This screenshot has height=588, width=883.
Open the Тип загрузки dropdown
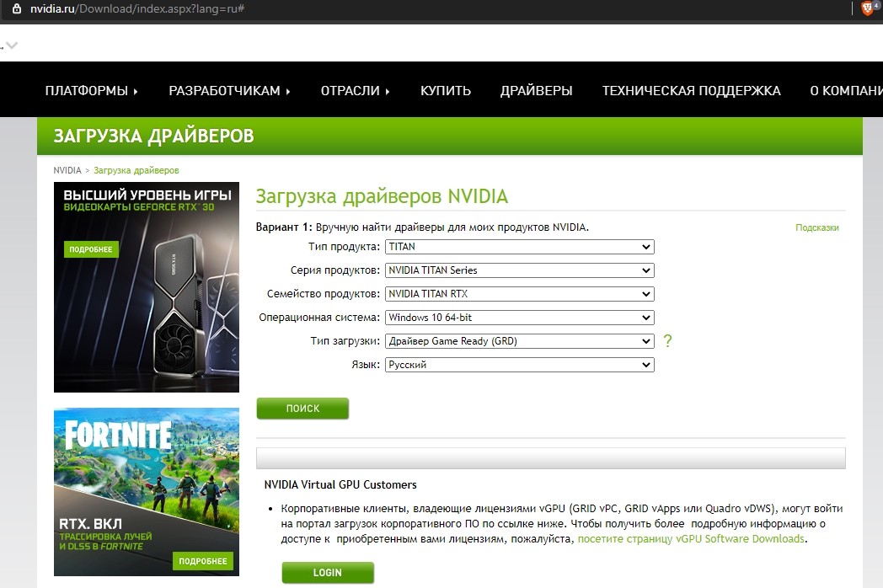[519, 341]
